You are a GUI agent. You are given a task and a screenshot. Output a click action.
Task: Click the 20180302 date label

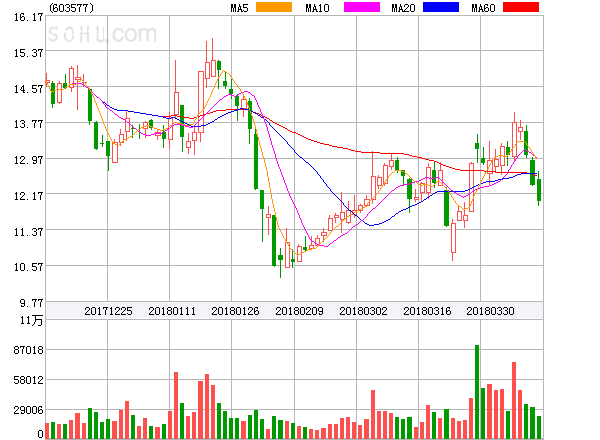pos(363,311)
